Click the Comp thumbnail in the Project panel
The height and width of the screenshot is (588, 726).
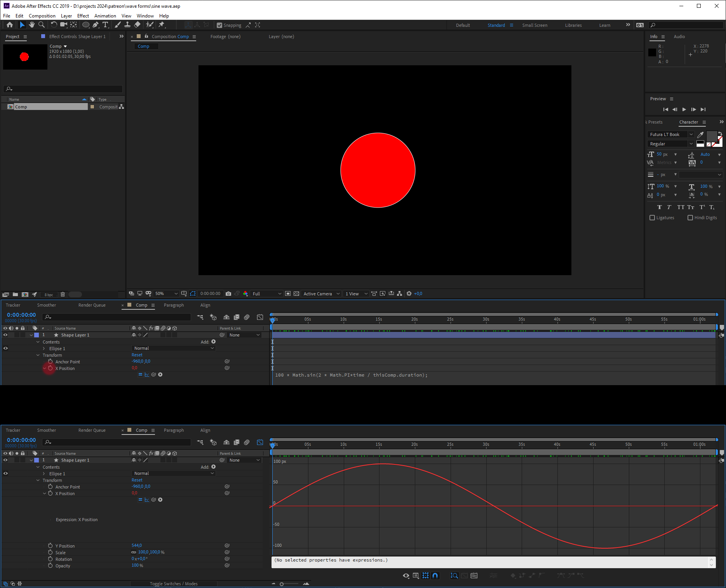(25, 57)
